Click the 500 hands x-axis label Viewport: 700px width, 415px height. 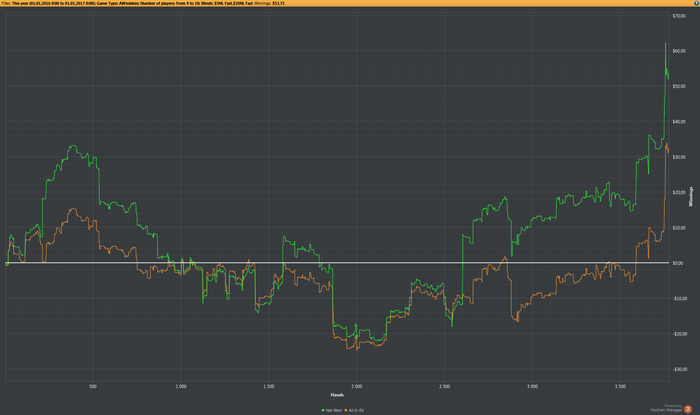pos(93,386)
